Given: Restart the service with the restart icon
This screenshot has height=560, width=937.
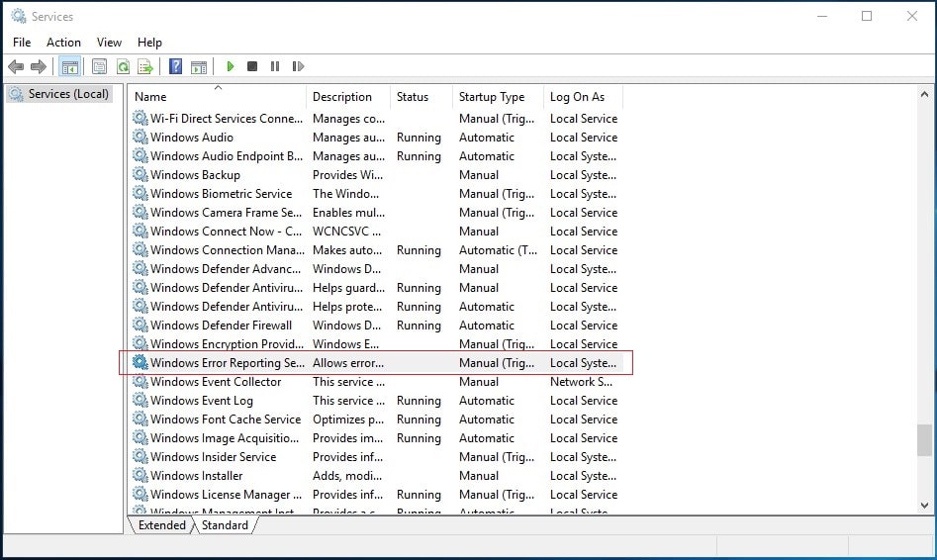Looking at the screenshot, I should pos(298,66).
